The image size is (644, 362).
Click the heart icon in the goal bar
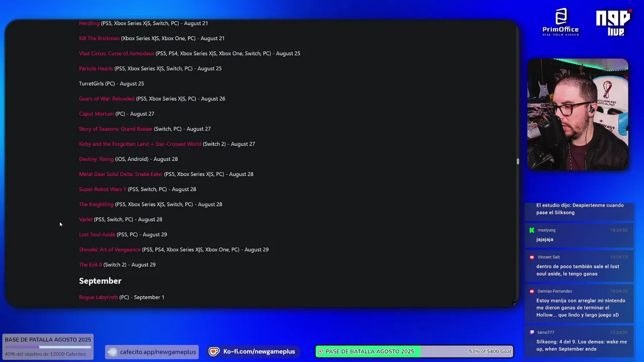[x=321, y=351]
